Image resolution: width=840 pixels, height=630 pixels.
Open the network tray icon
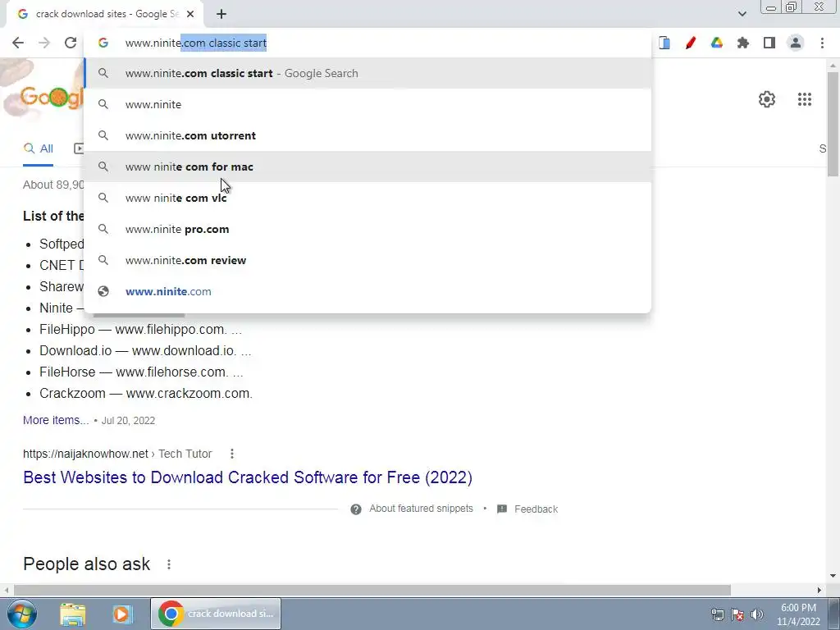(717, 614)
